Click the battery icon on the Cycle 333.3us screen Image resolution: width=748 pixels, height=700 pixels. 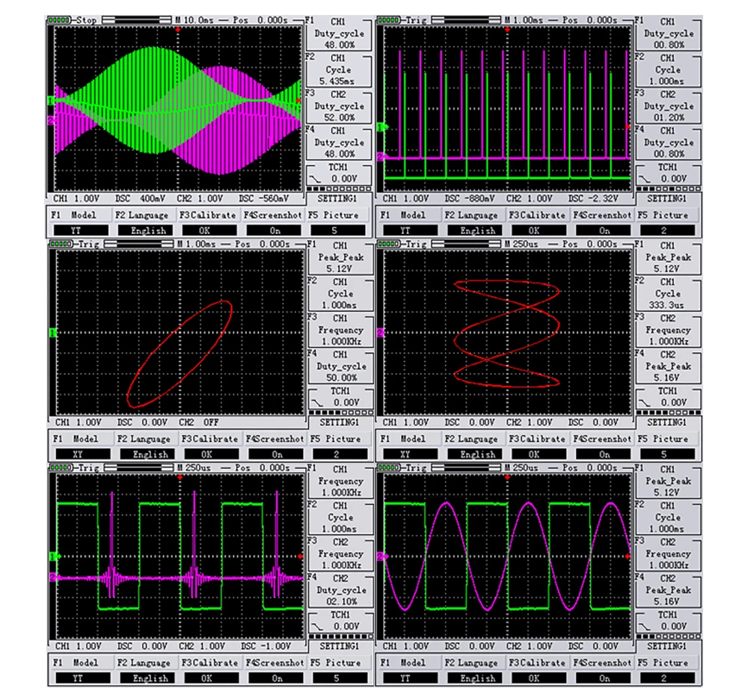tap(389, 244)
